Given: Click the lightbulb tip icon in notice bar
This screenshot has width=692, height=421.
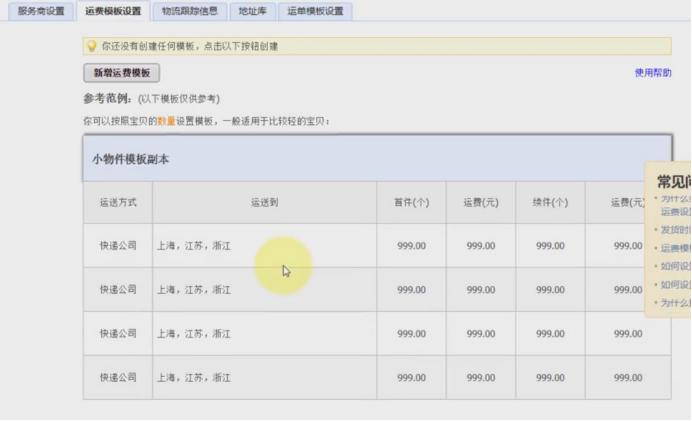Looking at the screenshot, I should pyautogui.click(x=92, y=46).
